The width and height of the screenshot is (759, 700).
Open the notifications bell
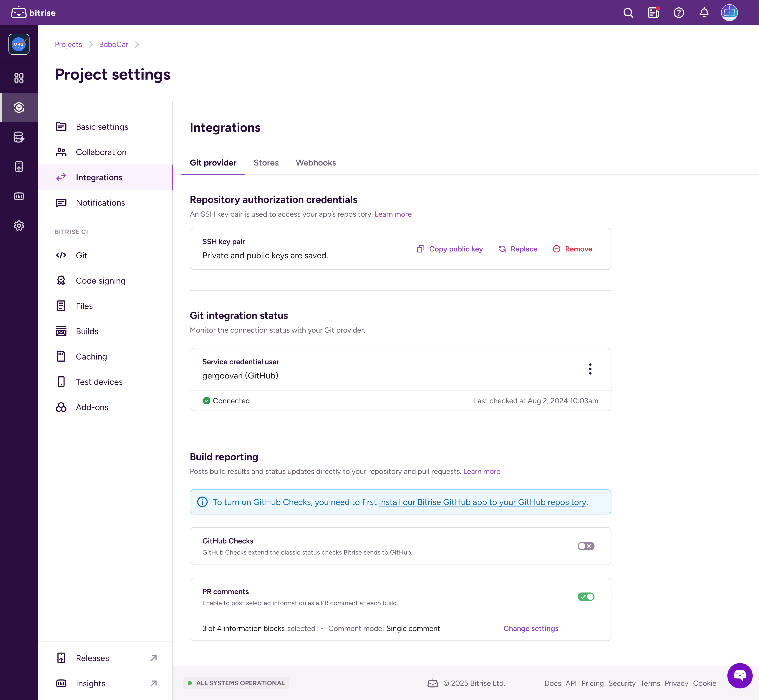[x=704, y=12]
